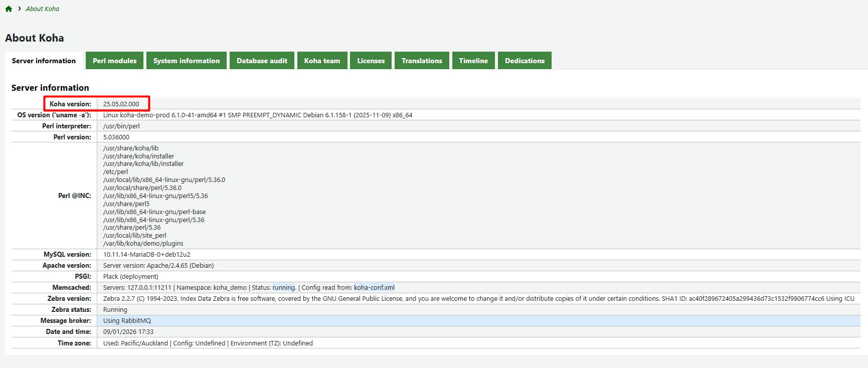Viewport: 868px width, 368px height.
Task: Open the Database audit tab
Action: pyautogui.click(x=262, y=61)
